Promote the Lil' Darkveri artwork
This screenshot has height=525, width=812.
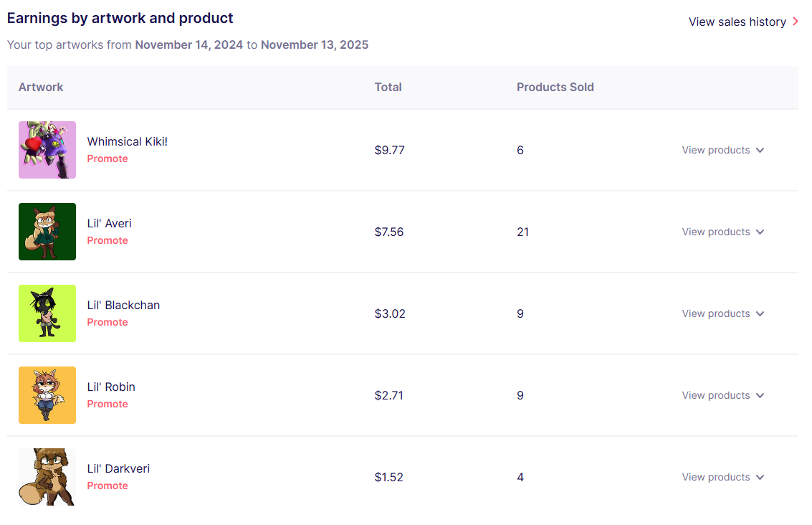(x=108, y=486)
